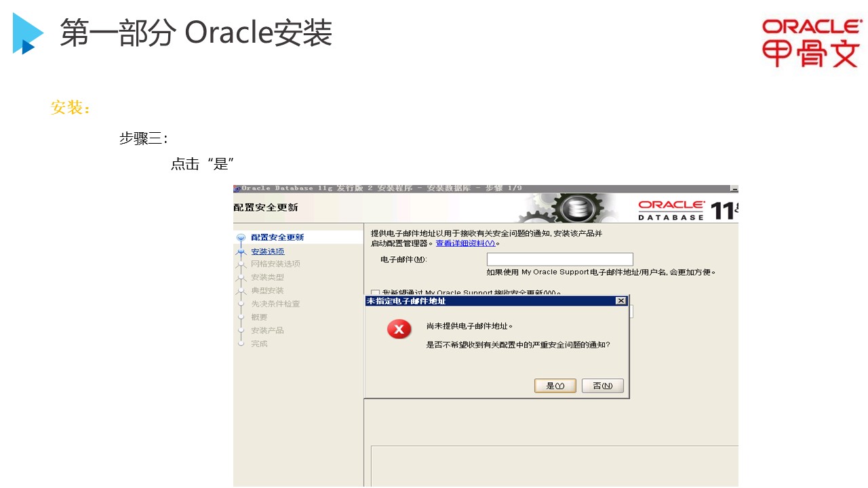The width and height of the screenshot is (868, 488).
Task: Minimize the Oracle installer window
Action: click(734, 188)
